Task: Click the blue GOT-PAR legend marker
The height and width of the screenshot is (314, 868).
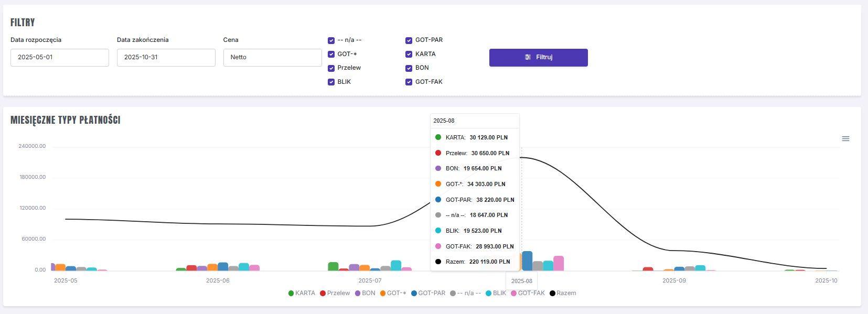Action: coord(414,294)
